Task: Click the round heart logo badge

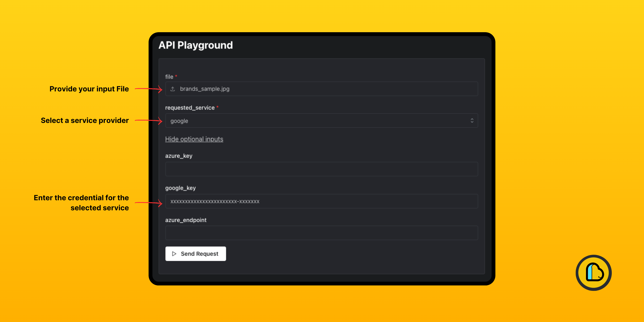Action: point(594,273)
